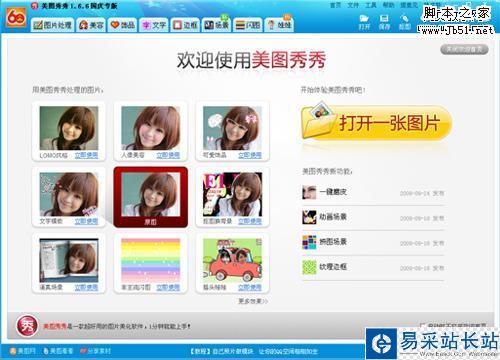Close the welcome page with gray pill button
This screenshot has width=500, height=360.
(x=464, y=49)
